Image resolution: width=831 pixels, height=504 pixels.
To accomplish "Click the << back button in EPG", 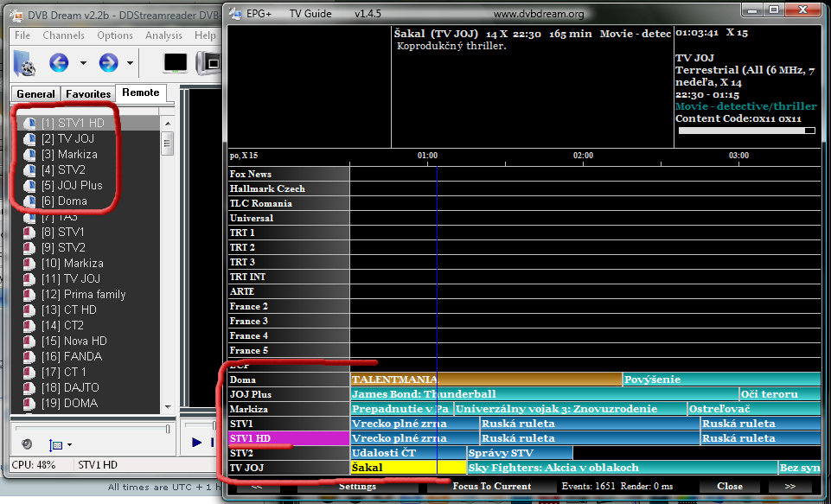I will [257, 486].
